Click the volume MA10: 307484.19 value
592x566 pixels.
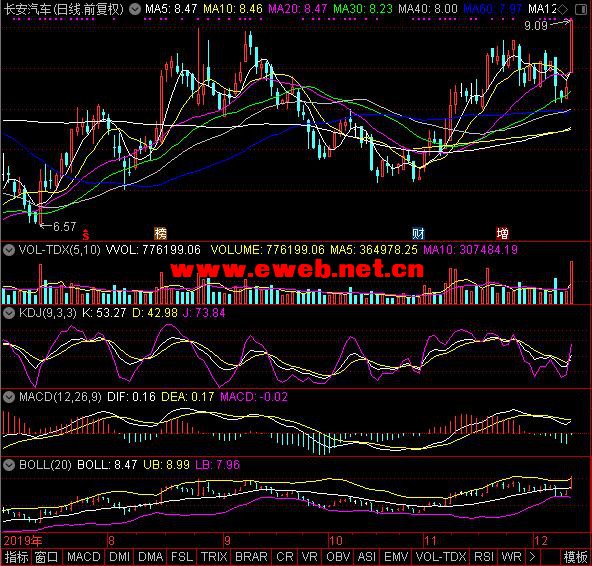click(x=470, y=250)
